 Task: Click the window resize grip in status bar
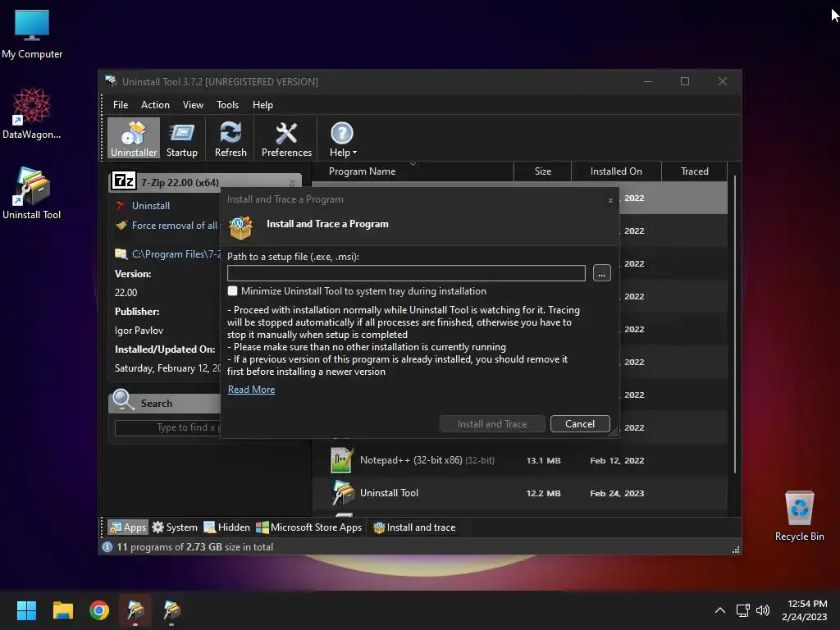point(736,550)
